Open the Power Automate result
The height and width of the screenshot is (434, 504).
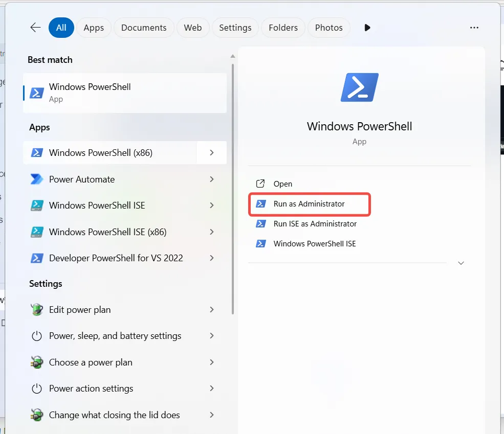coord(125,179)
